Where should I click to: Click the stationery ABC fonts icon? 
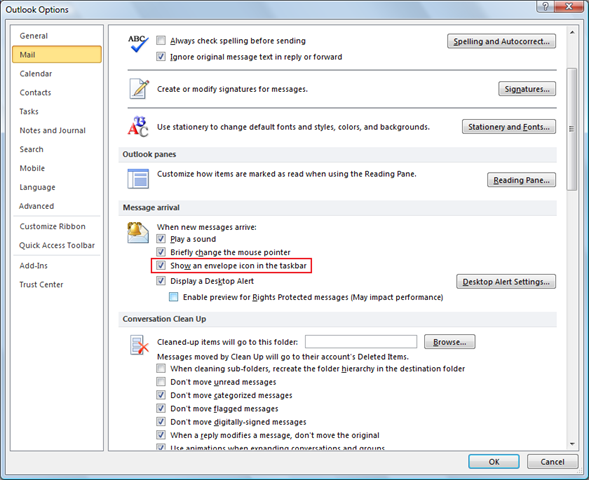[x=138, y=127]
